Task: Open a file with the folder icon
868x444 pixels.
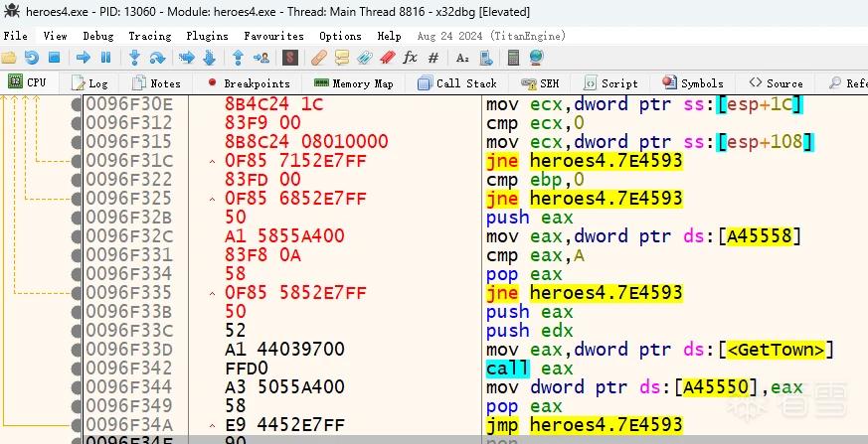Action: click(9, 58)
